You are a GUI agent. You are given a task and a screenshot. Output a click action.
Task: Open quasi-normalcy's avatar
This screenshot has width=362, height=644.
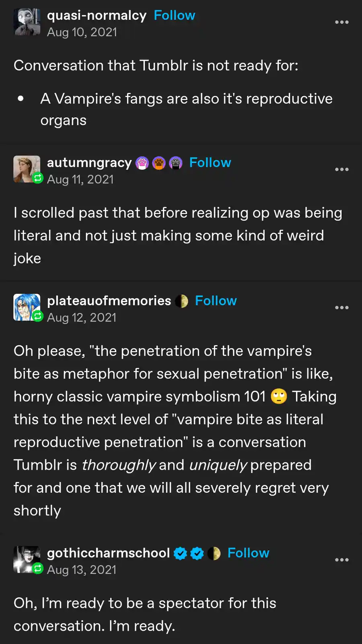point(27,22)
